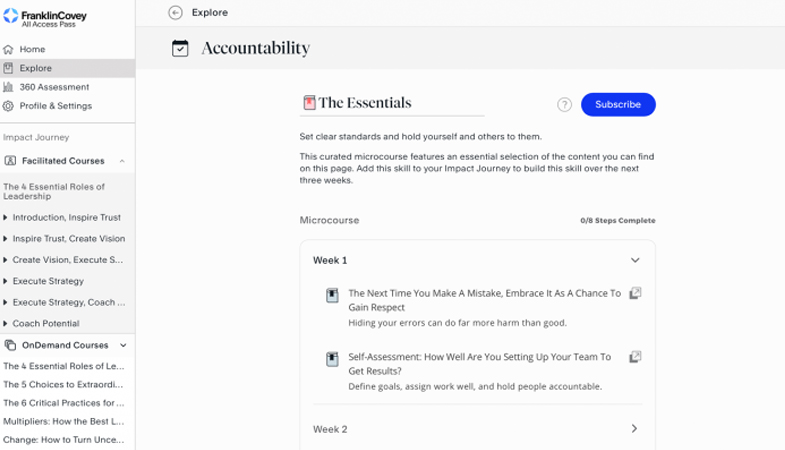The height and width of the screenshot is (450, 785).
Task: Click the Profile & Settings gear icon
Action: pos(8,106)
